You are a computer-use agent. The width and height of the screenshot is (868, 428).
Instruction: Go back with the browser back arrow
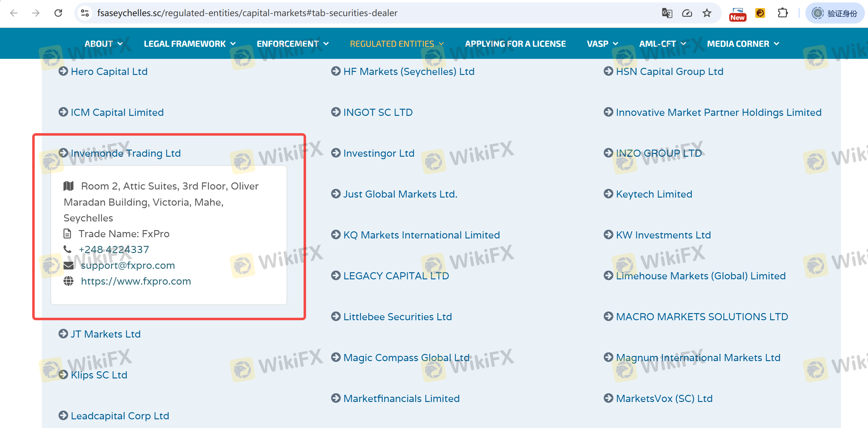[14, 13]
